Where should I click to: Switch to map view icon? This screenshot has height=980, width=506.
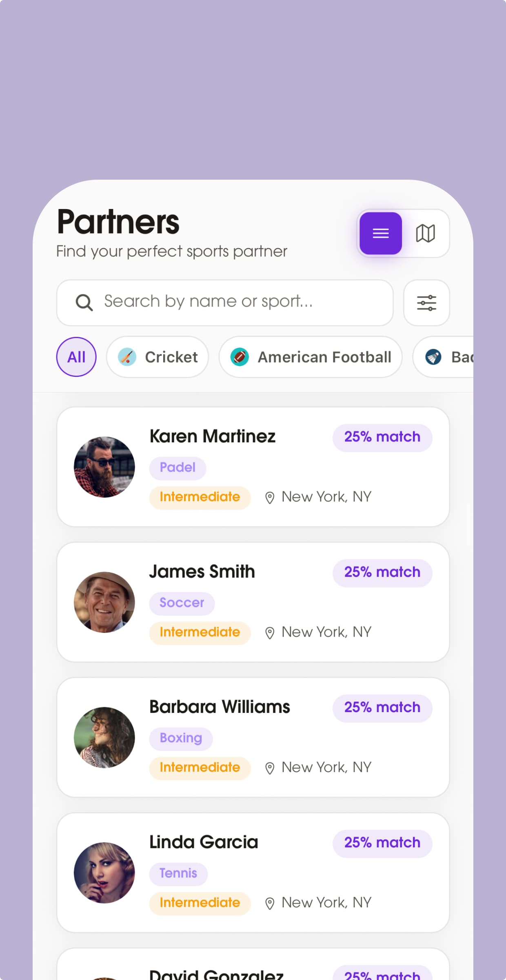point(425,233)
